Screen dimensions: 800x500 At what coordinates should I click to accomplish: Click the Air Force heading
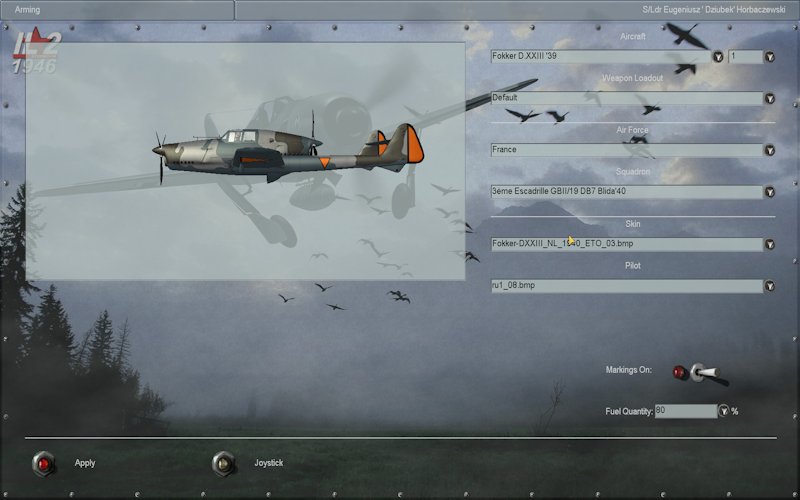(x=633, y=130)
